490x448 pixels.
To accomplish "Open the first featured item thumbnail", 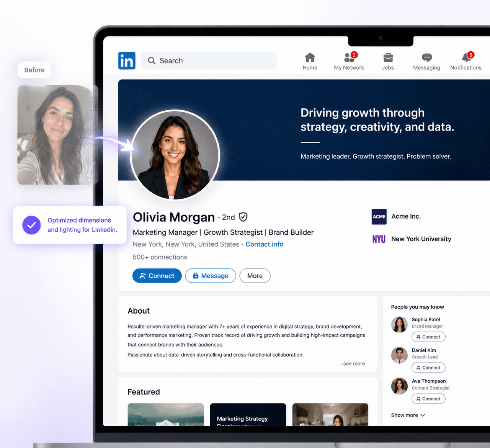I will pyautogui.click(x=166, y=415).
